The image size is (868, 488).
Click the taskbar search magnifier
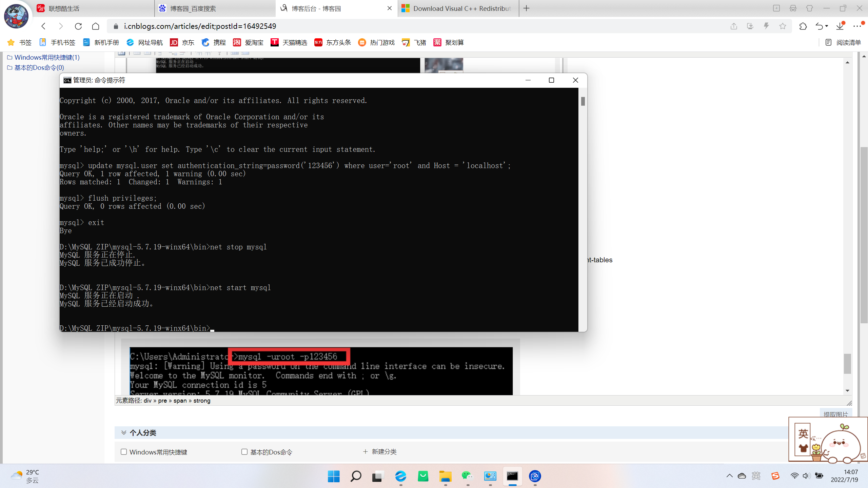pyautogui.click(x=356, y=476)
